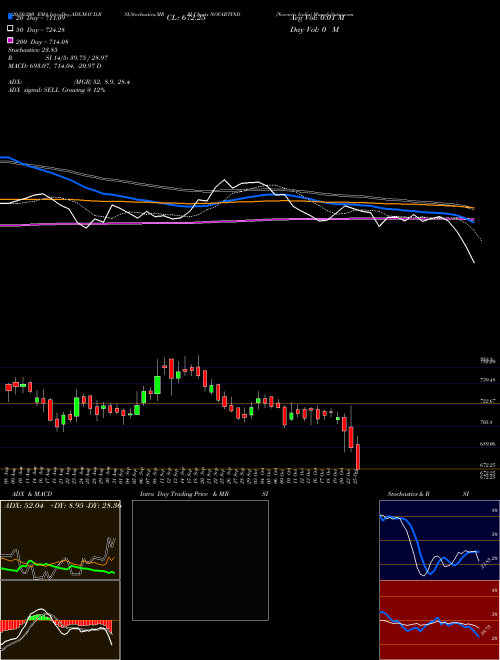Click the 739.48 price axis label
500x660 pixels.
click(488, 380)
